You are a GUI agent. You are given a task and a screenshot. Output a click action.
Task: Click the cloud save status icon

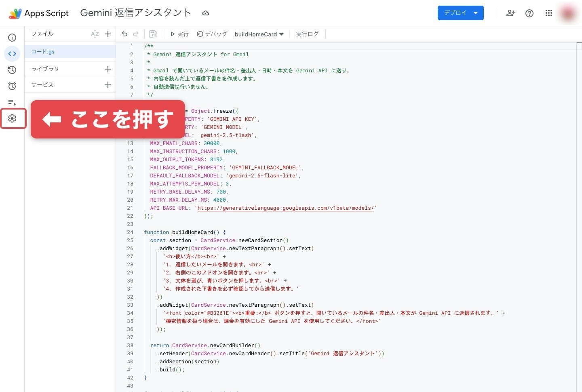pyautogui.click(x=206, y=13)
